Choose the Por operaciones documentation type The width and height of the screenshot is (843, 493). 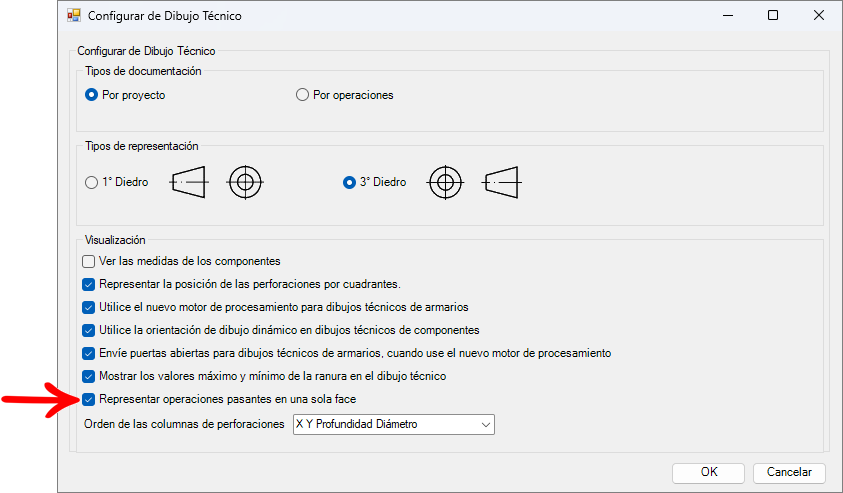(302, 95)
